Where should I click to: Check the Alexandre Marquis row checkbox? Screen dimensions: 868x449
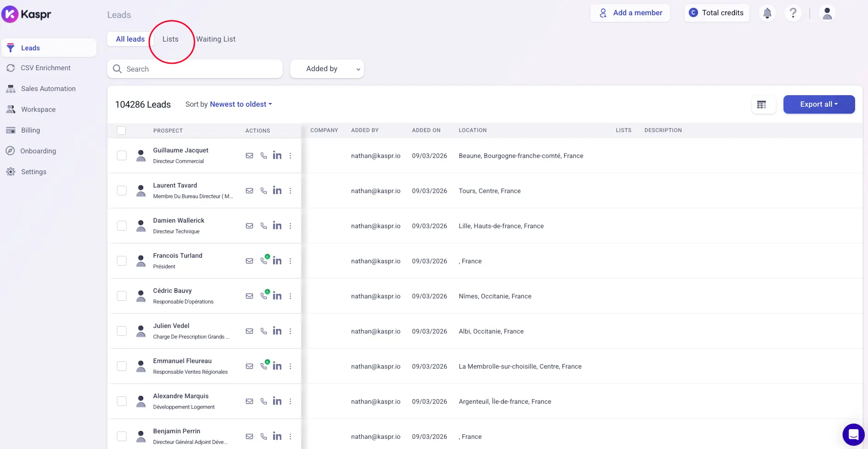[x=122, y=401]
